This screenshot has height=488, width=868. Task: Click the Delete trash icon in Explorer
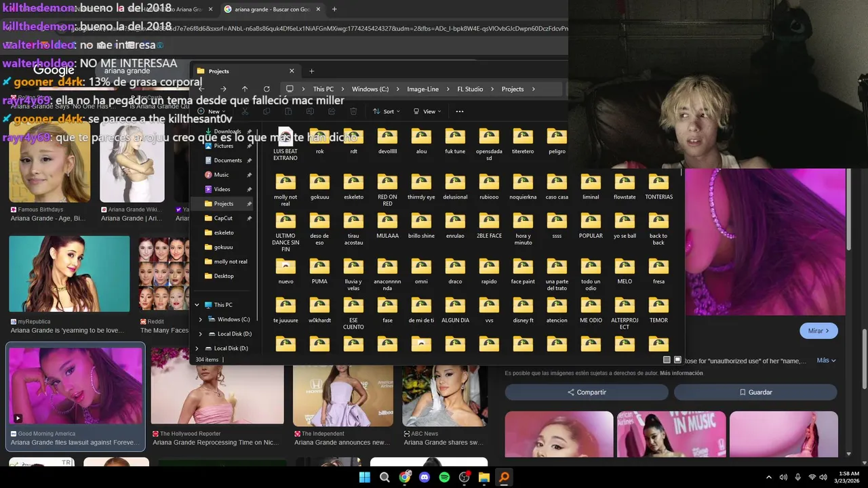(353, 111)
